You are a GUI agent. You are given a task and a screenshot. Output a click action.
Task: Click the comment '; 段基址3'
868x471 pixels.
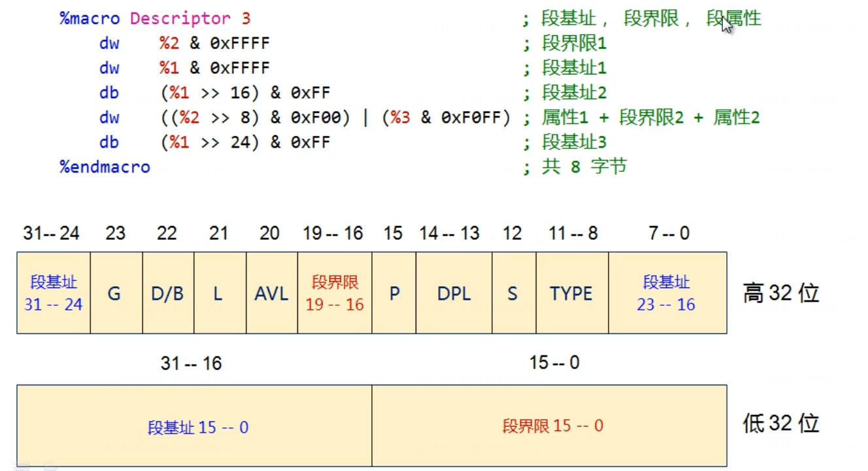coord(565,142)
